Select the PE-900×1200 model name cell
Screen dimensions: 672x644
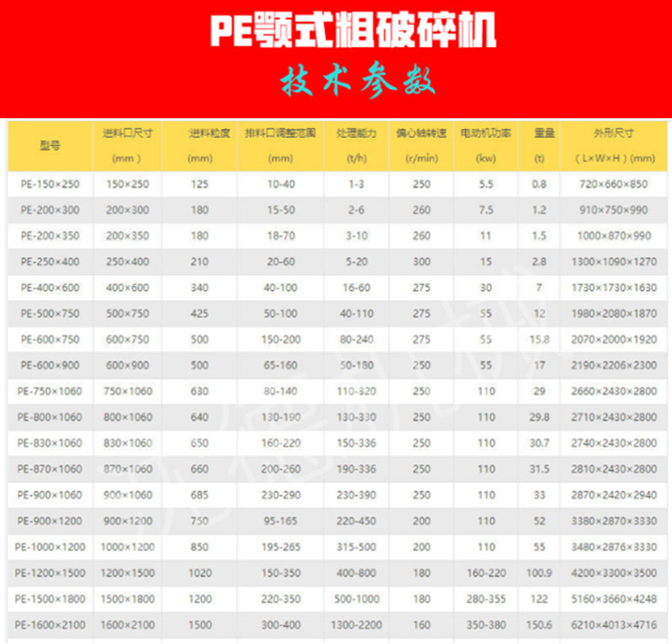click(x=50, y=520)
